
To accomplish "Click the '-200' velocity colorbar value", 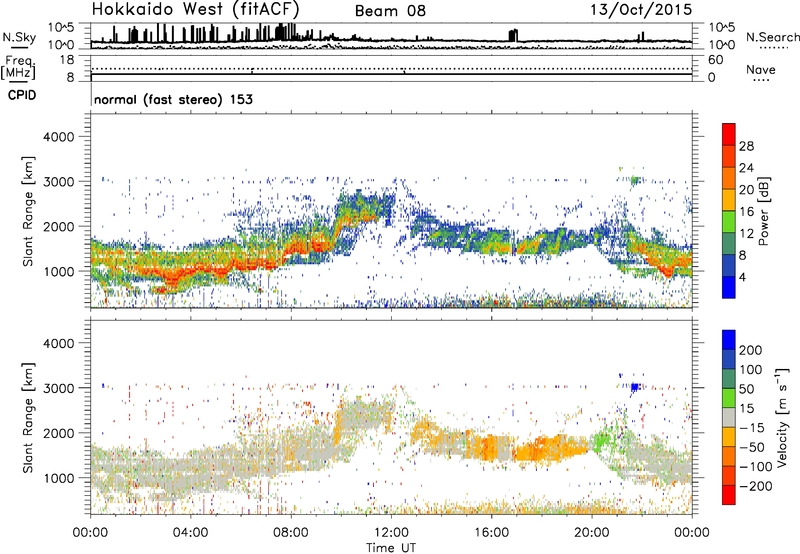I will click(x=755, y=486).
